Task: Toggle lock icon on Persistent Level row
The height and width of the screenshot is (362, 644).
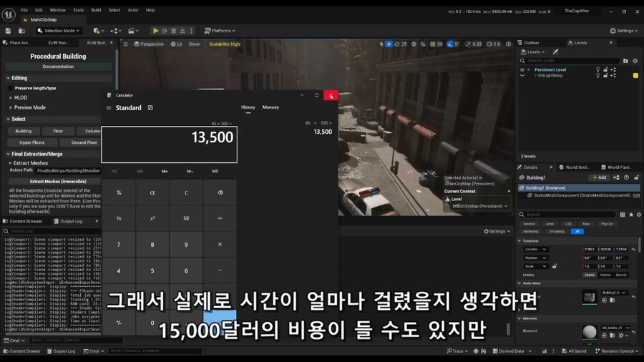Action: 605,70
